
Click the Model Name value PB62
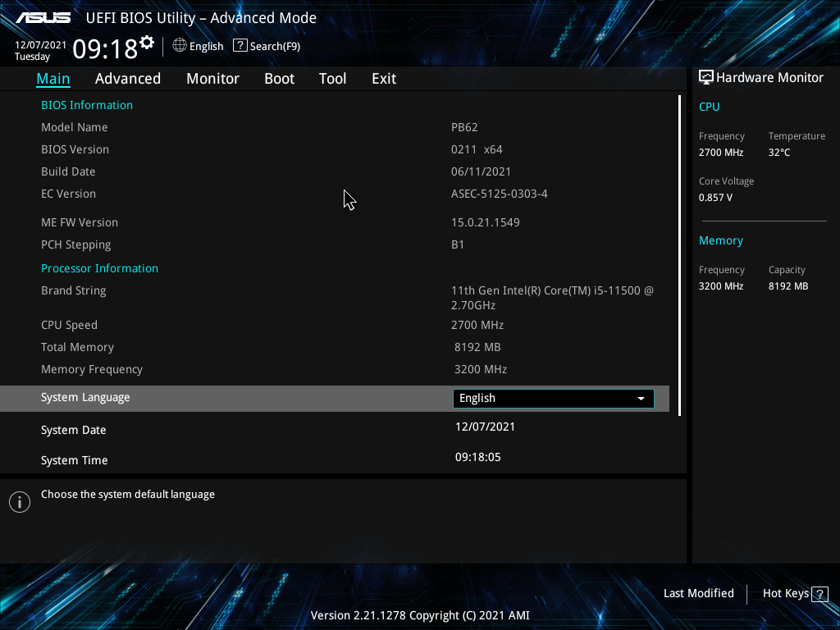[464, 127]
